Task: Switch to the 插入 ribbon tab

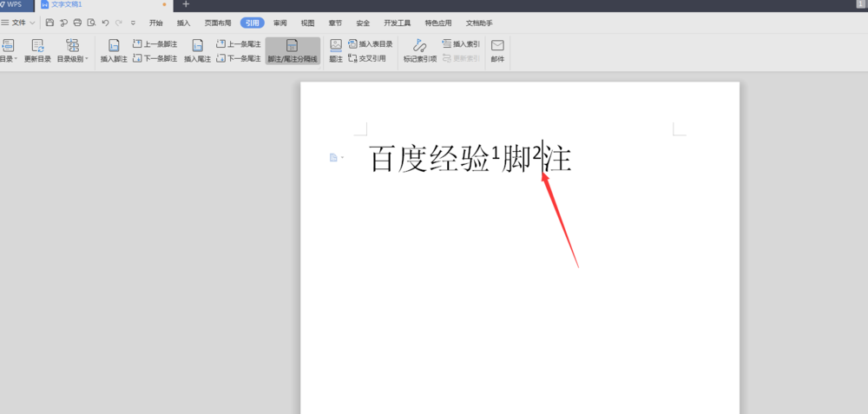Action: 183,23
